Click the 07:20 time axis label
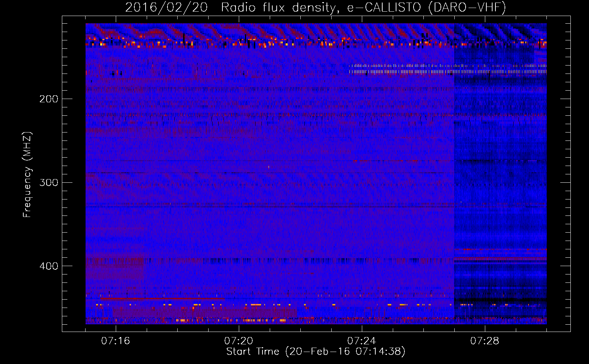The height and width of the screenshot is (364, 589). click(x=238, y=341)
